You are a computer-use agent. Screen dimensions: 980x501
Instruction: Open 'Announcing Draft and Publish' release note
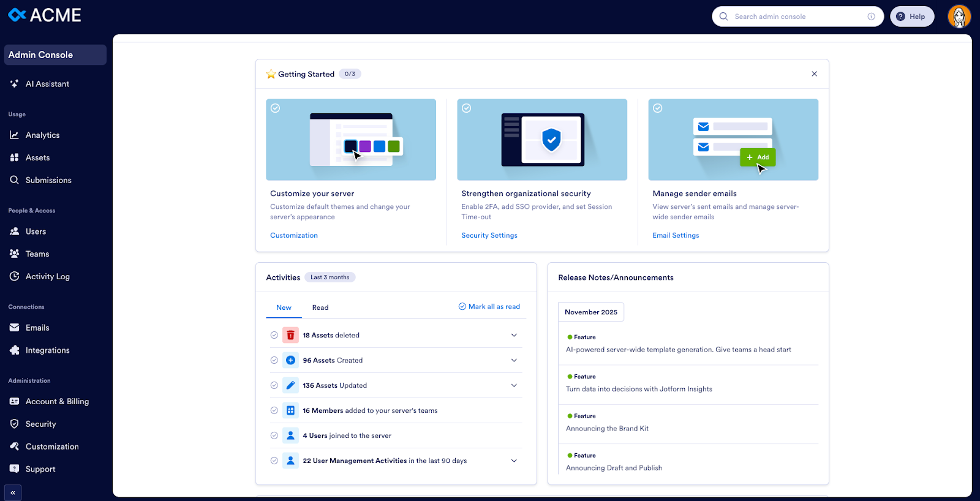point(614,468)
